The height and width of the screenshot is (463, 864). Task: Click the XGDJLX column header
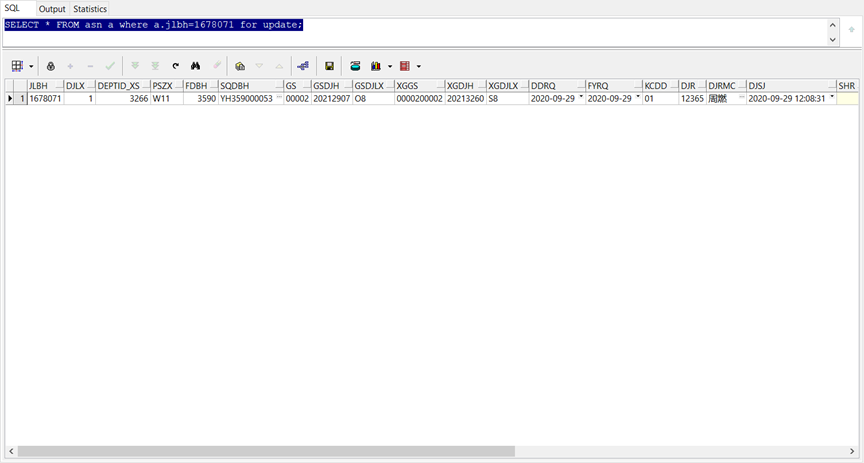click(507, 86)
